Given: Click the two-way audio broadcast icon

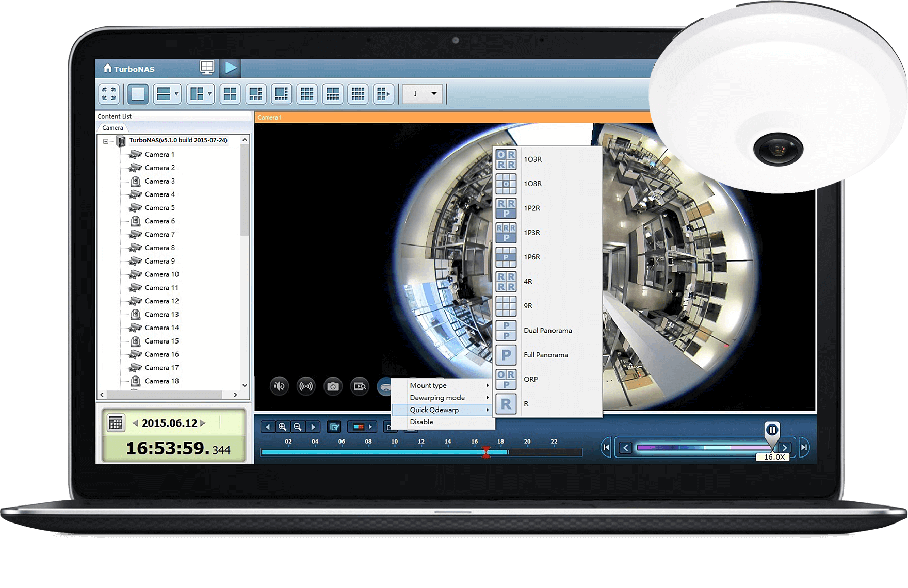Looking at the screenshot, I should 306,386.
